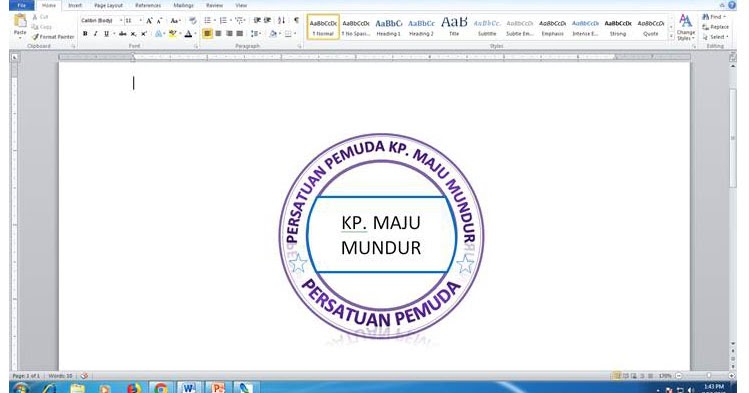
Task: Select Center alignment
Action: tap(218, 34)
